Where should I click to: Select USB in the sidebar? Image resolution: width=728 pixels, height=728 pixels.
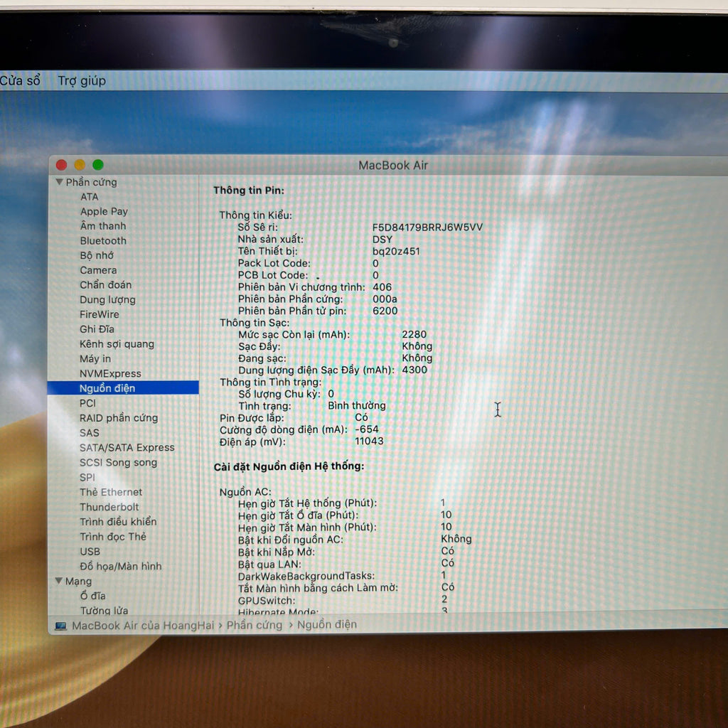click(90, 552)
